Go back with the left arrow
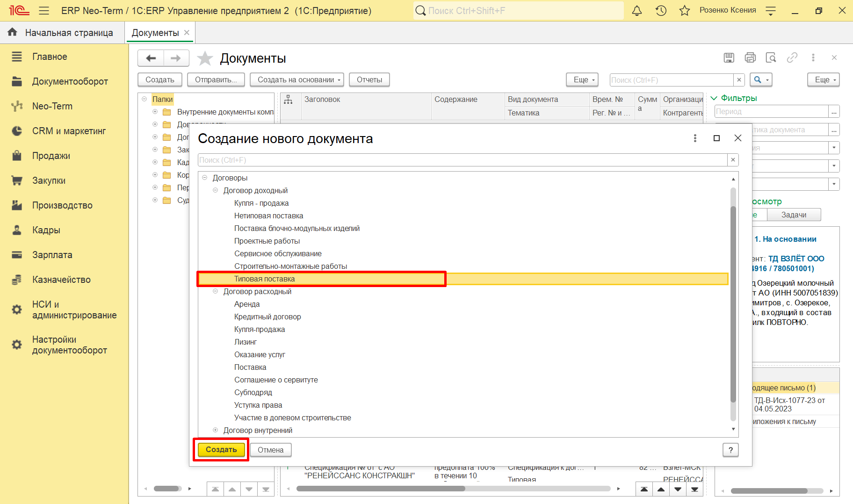The height and width of the screenshot is (504, 853). [151, 58]
